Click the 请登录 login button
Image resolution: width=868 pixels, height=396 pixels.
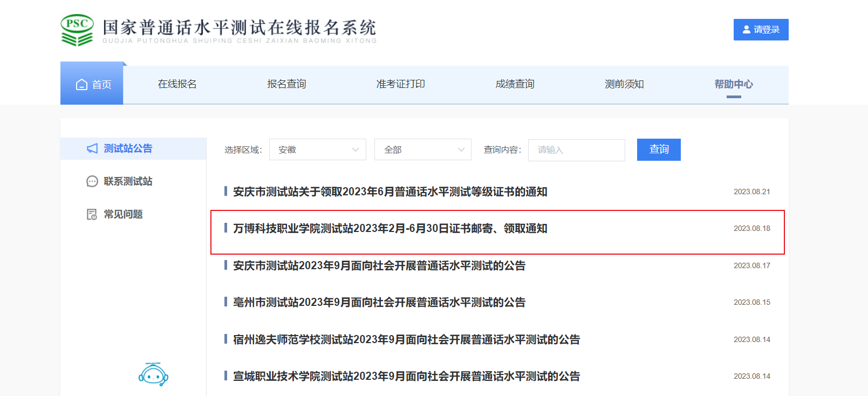761,30
